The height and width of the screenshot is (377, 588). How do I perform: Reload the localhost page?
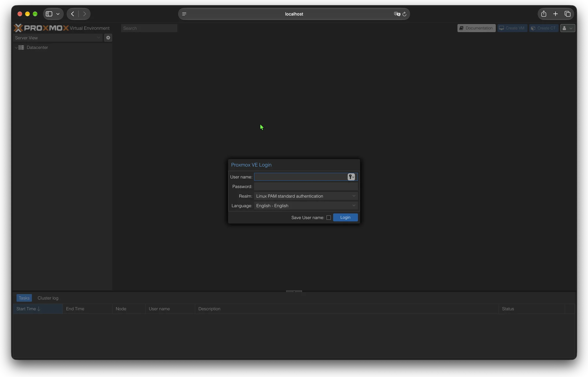[x=405, y=14]
